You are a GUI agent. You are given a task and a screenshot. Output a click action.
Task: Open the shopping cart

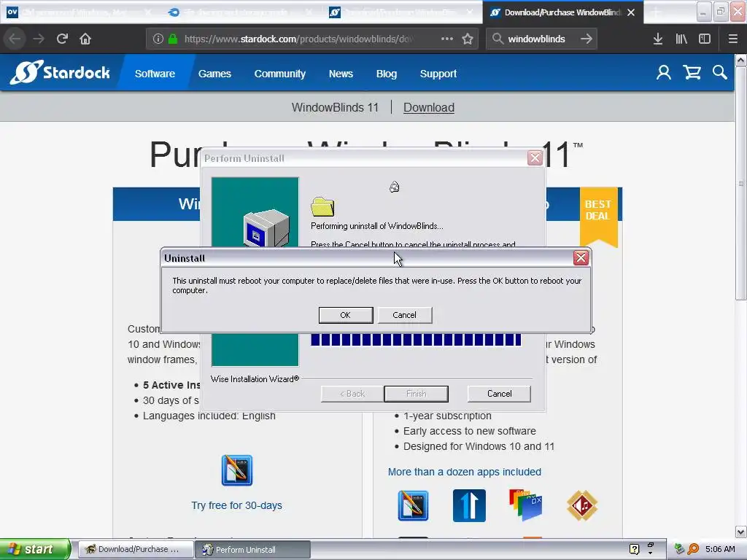(692, 72)
